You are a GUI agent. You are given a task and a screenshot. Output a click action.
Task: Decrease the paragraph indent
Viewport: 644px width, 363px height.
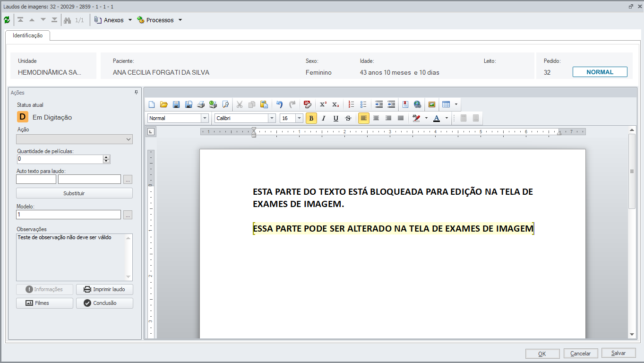point(391,104)
